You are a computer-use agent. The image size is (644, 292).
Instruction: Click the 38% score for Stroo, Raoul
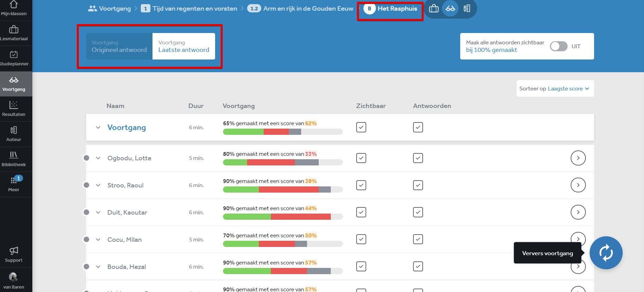click(311, 181)
